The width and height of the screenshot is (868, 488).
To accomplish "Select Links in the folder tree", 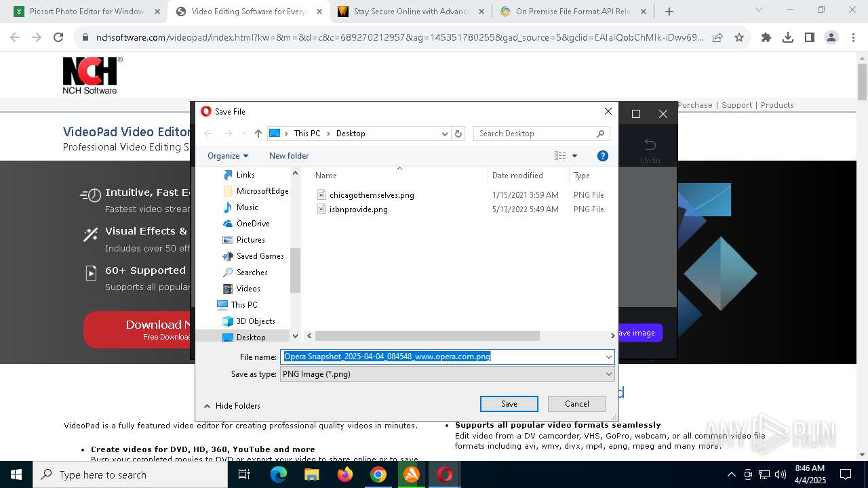I will coord(245,175).
